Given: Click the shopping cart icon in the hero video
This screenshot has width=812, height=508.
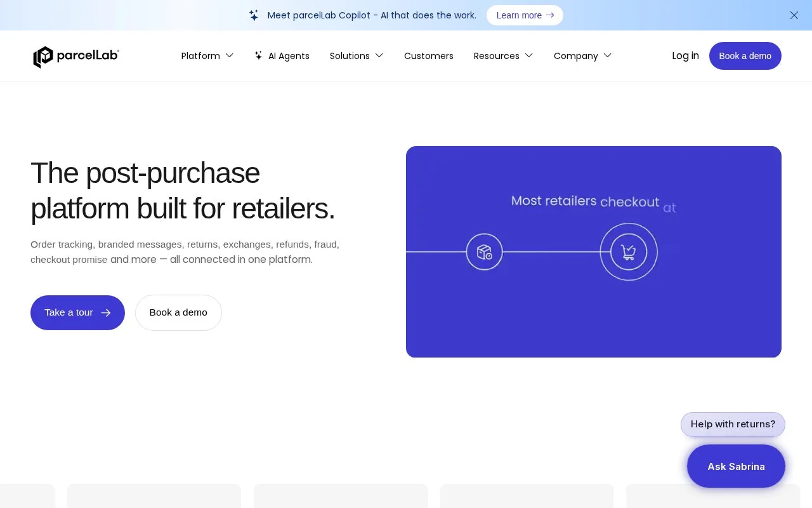Looking at the screenshot, I should [629, 252].
